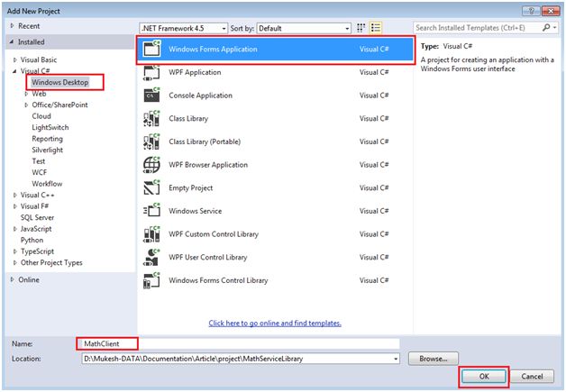
Task: Select the Windows Forms Control Library name
Action: (x=218, y=280)
